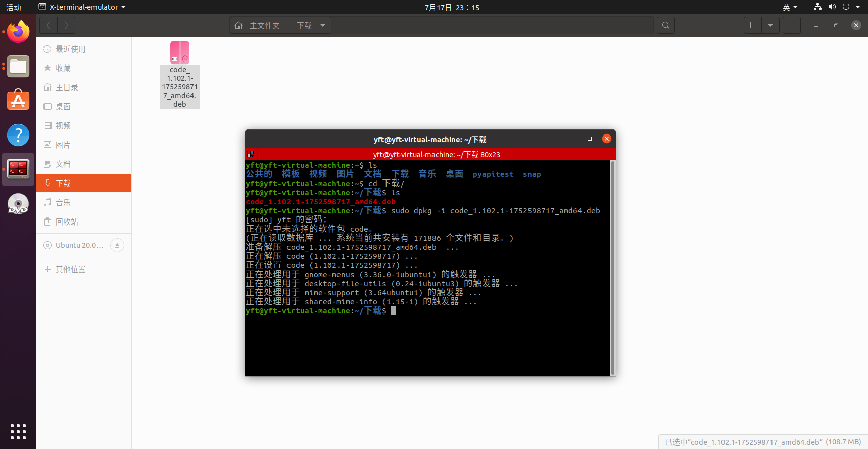Click the volume icon in top bar
This screenshot has height=449, width=868.
pos(832,7)
